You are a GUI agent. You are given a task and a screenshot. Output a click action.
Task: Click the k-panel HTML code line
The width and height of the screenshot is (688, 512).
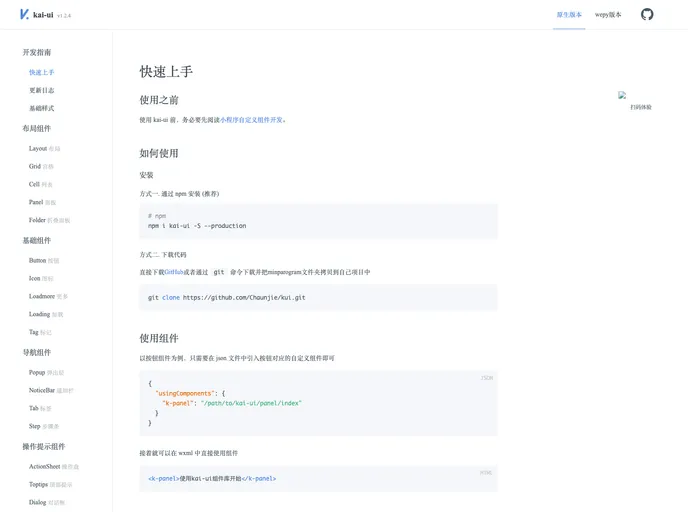pos(212,479)
